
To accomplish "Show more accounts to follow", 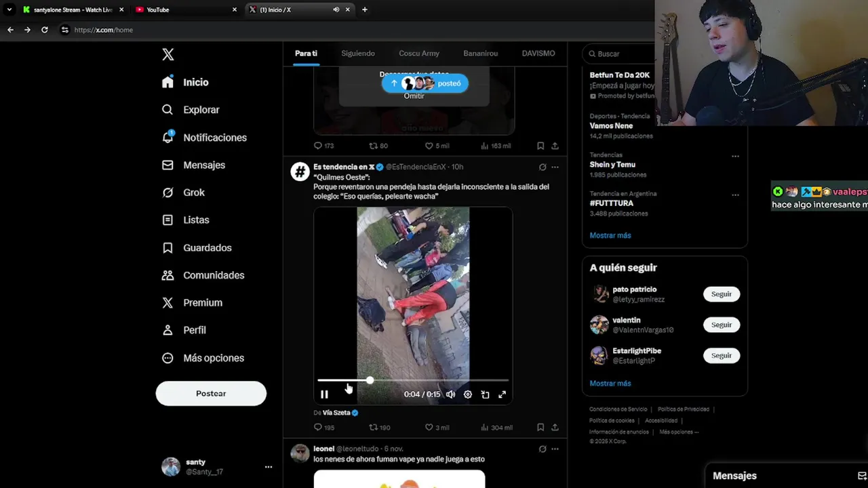I will click(610, 383).
